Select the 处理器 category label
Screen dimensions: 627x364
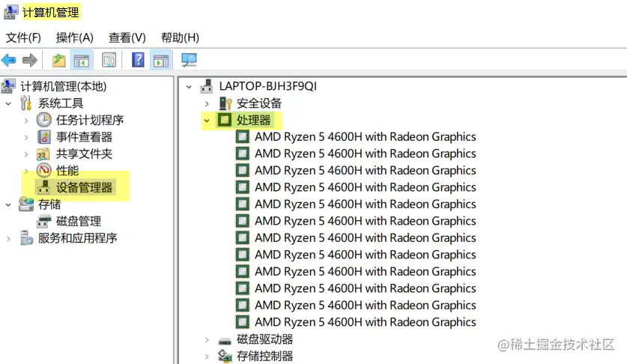pos(253,120)
